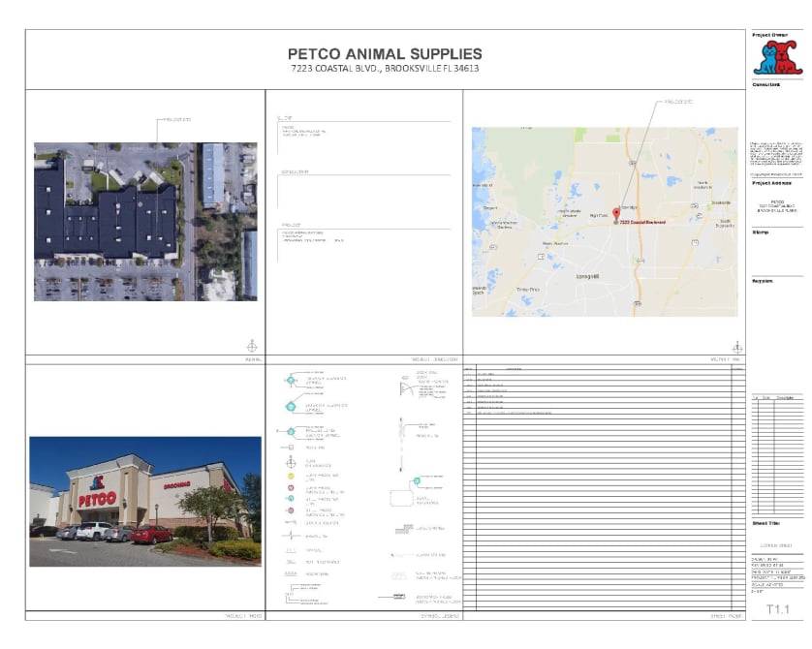Click the vicinity map image

pos(604,221)
